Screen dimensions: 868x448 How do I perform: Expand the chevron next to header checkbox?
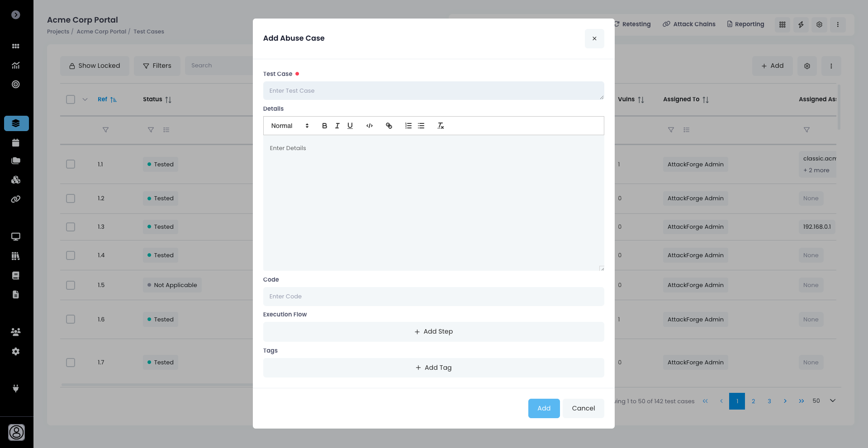pos(85,99)
